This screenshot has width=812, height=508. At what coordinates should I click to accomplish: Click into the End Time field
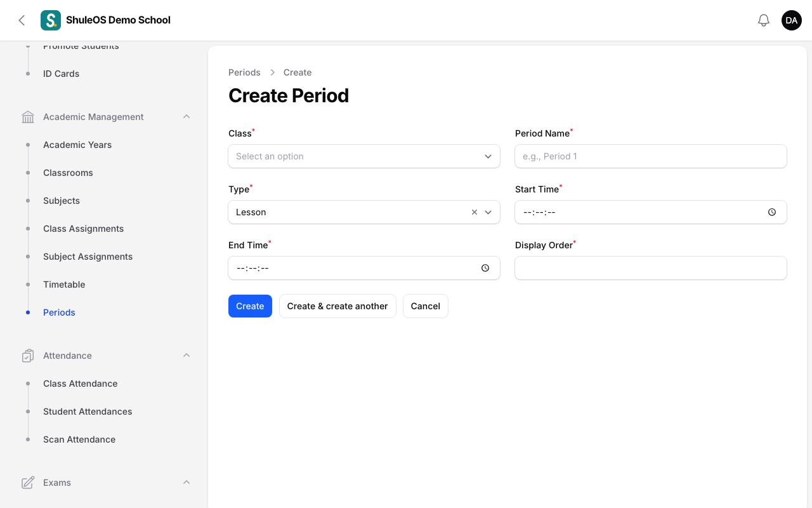pos(364,268)
